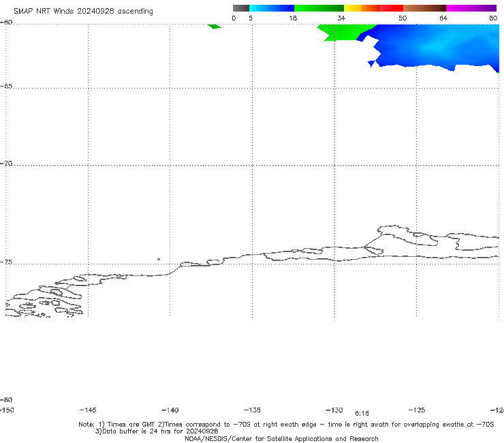Click the latitude label '-65'
The width and height of the screenshot is (504, 443).
[6, 87]
